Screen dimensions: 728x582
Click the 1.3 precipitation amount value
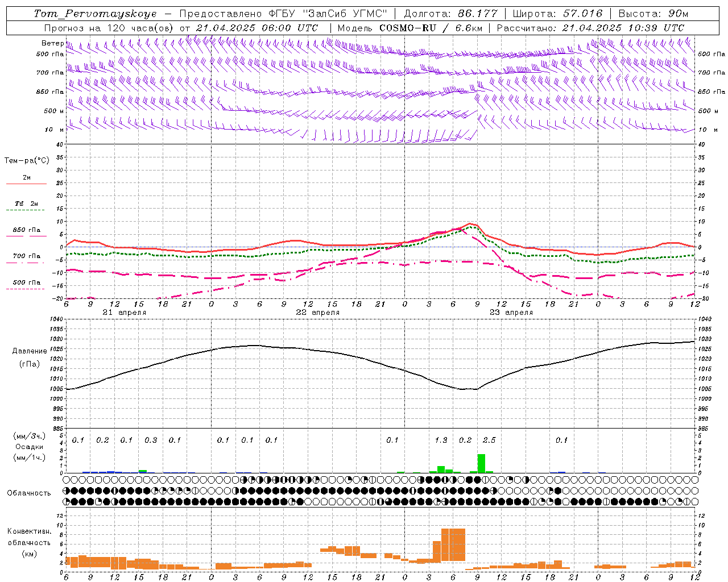point(441,440)
